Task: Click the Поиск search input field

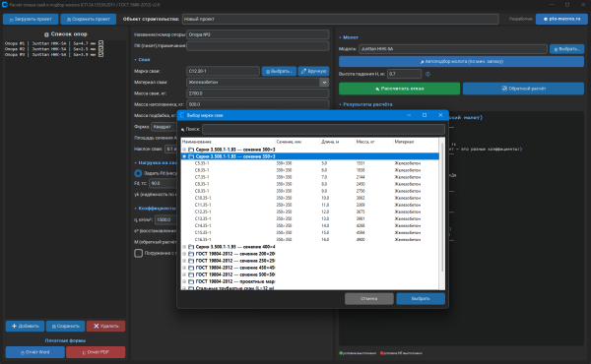Action: (x=323, y=130)
